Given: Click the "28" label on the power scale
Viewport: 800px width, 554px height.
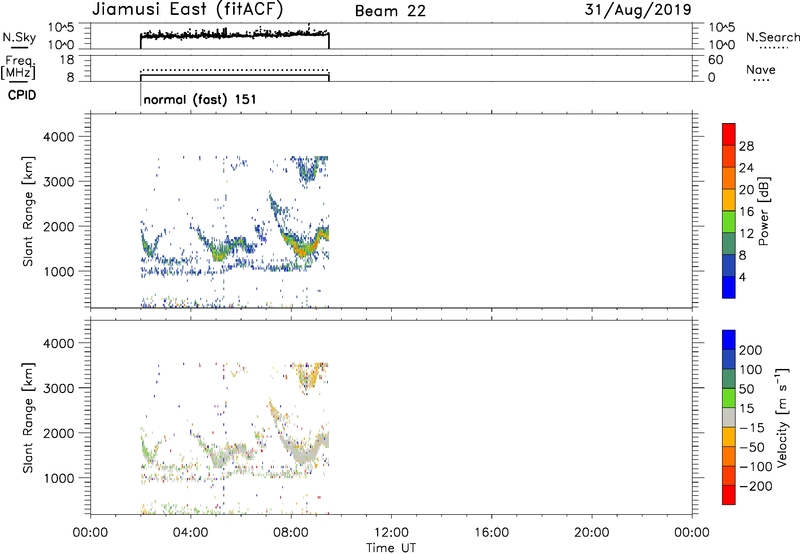Looking at the screenshot, I should (746, 146).
